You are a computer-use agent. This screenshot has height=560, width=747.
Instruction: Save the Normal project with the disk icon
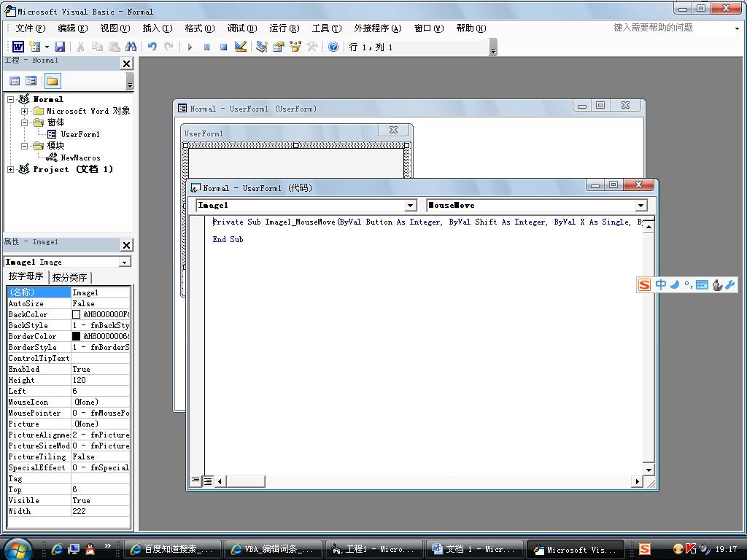tap(60, 47)
